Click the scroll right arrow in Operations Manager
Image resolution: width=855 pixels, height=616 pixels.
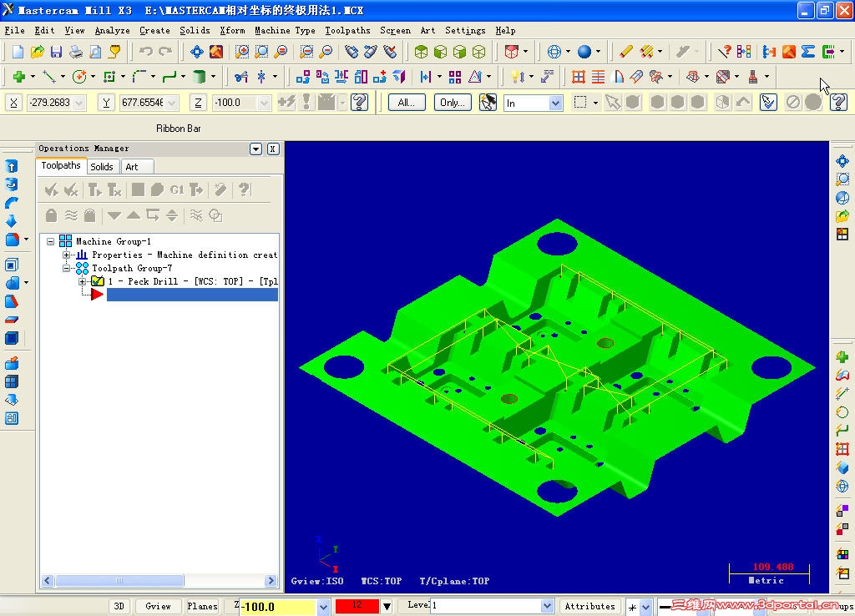pos(271,581)
